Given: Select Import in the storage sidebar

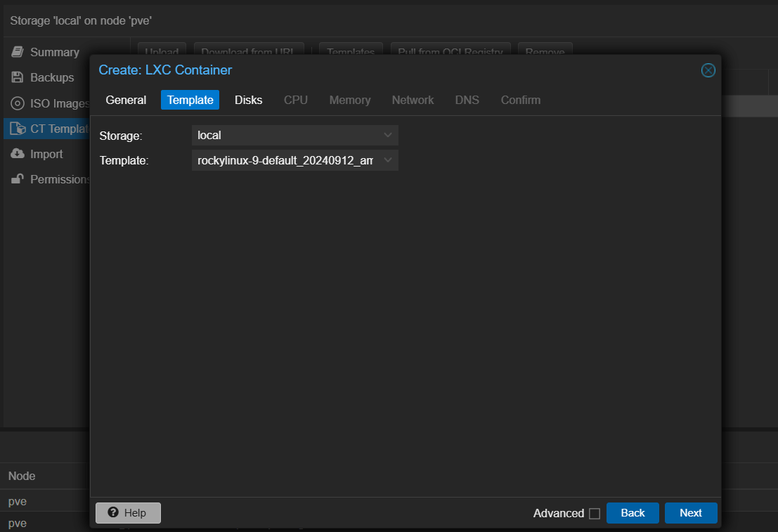Looking at the screenshot, I should 47,154.
